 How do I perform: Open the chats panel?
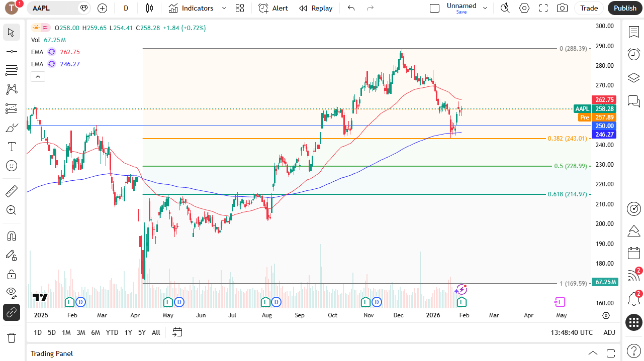pyautogui.click(x=633, y=101)
